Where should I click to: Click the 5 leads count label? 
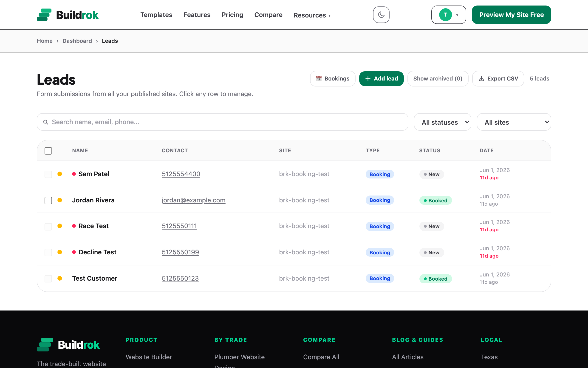coord(539,79)
